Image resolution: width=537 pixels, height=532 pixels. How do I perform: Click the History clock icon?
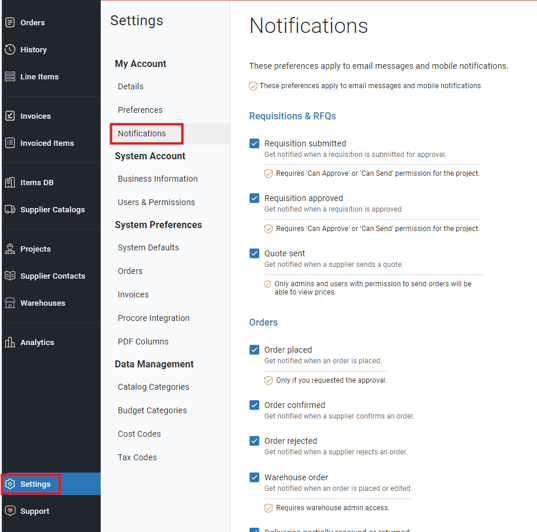point(10,49)
